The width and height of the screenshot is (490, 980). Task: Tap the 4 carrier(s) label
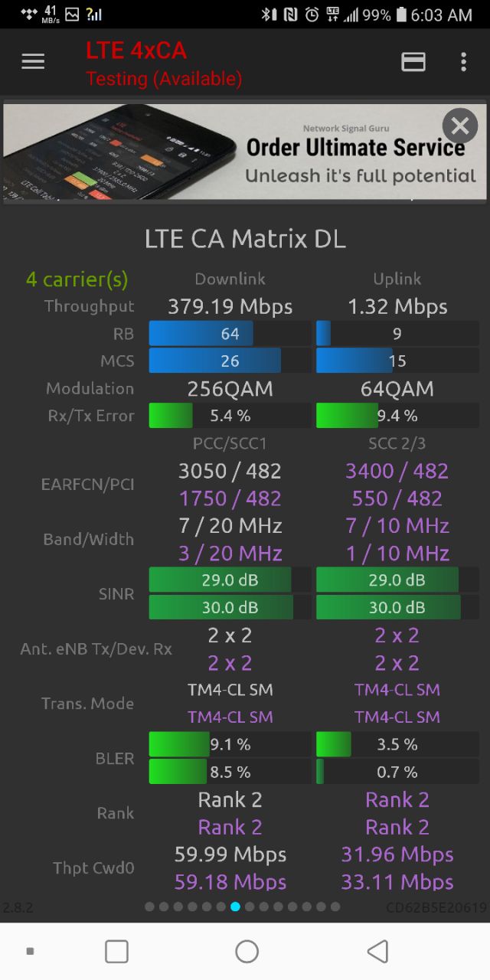pyautogui.click(x=77, y=279)
